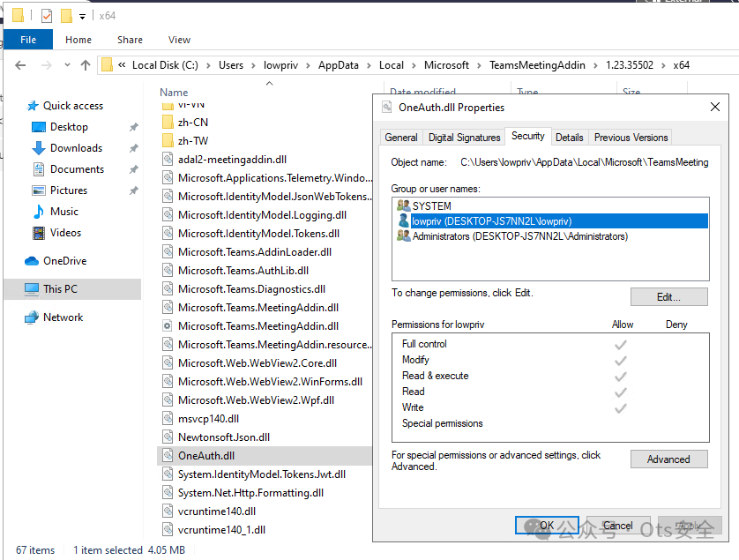Open the Quick Access Toolbar customize dropdown
Viewport: 739px width, 560px height.
pos(83,17)
